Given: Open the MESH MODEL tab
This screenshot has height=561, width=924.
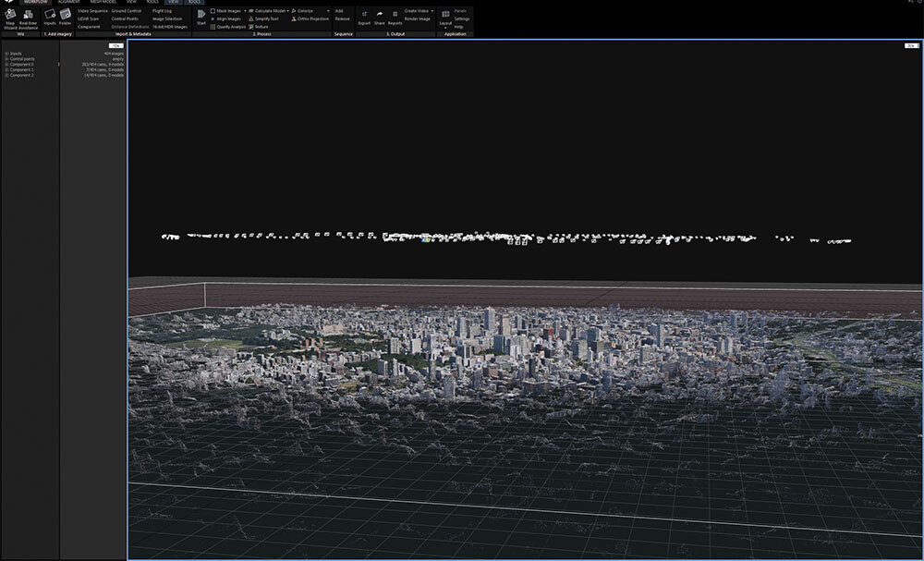Looking at the screenshot, I should [x=103, y=2].
